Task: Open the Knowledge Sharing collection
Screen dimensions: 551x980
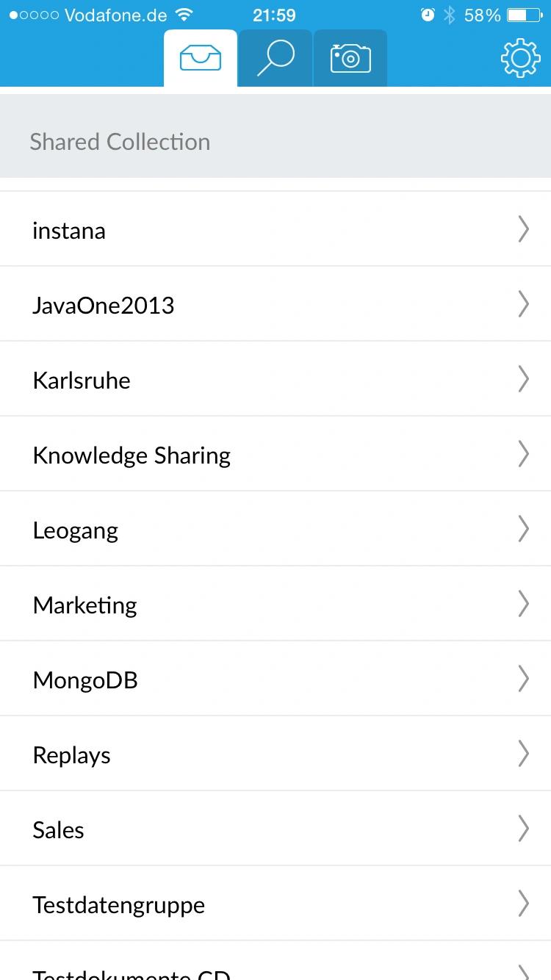Action: [275, 454]
